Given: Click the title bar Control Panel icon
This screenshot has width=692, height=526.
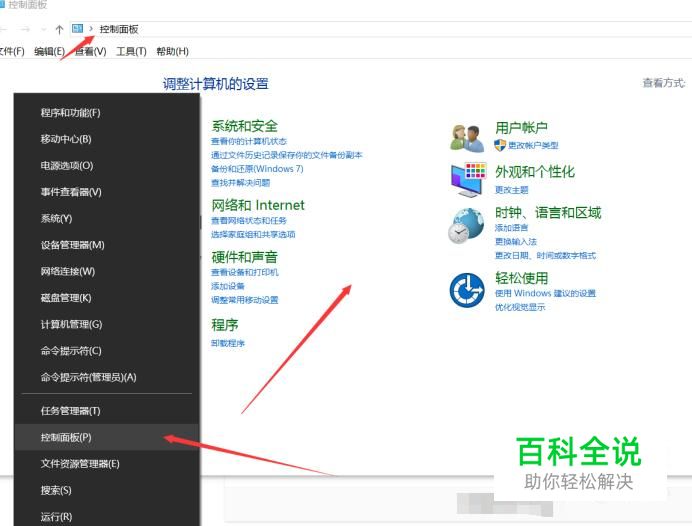Looking at the screenshot, I should pyautogui.click(x=2, y=4).
